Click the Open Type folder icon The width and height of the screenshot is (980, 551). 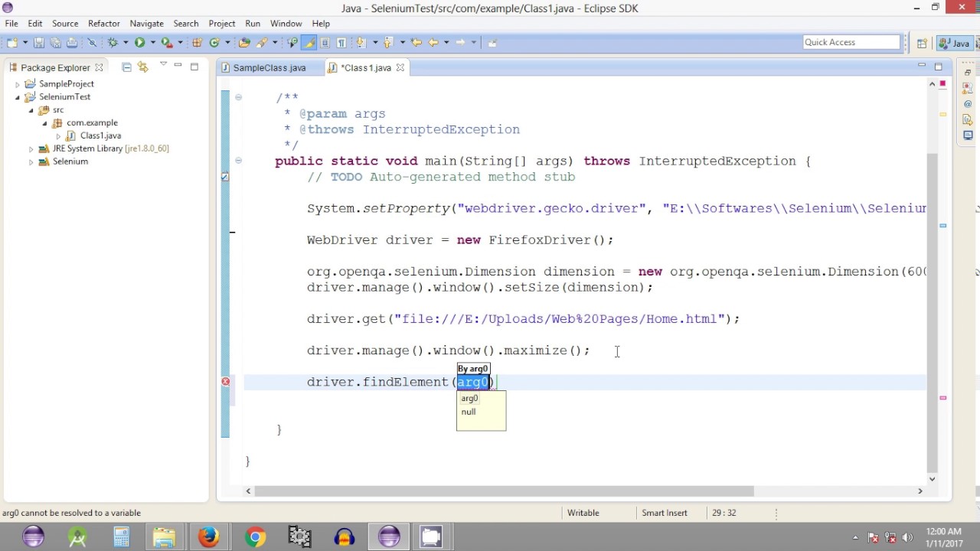pyautogui.click(x=245, y=43)
